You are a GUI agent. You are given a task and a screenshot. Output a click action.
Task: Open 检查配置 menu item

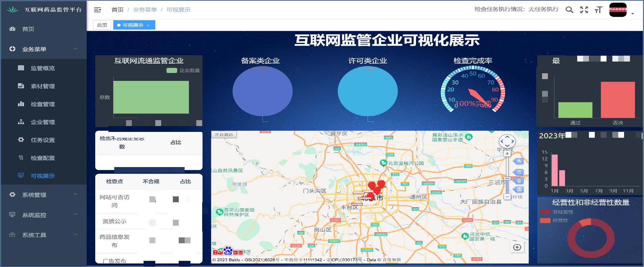click(x=43, y=158)
